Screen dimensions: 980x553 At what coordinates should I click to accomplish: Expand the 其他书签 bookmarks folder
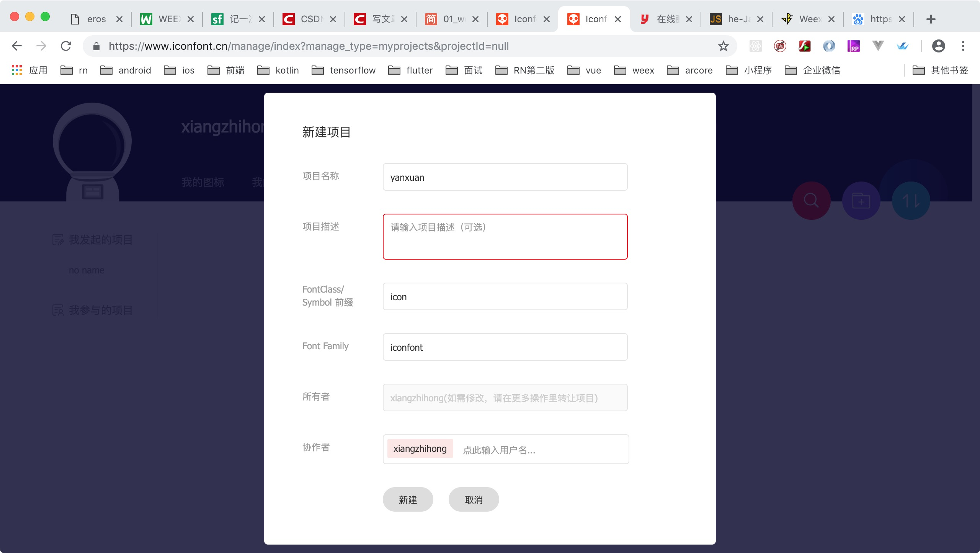(941, 70)
